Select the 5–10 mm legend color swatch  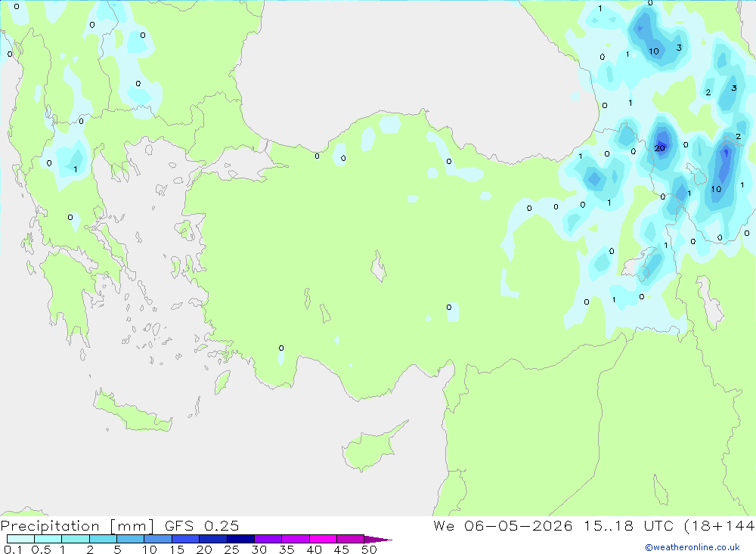pos(130,539)
